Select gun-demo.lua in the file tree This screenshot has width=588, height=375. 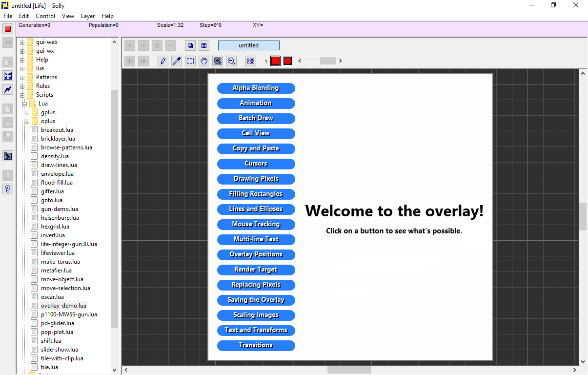point(60,209)
